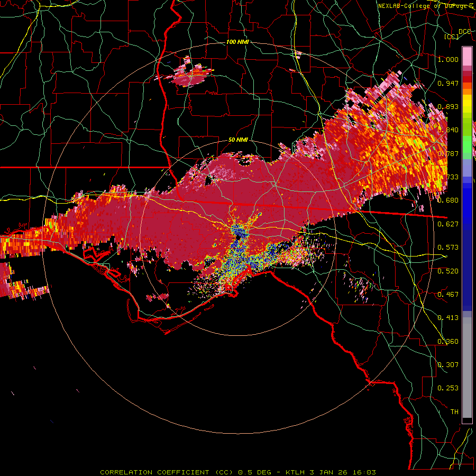Click the [CC] label above the color bar
Viewport: 476px width, 476px height.
(451, 36)
